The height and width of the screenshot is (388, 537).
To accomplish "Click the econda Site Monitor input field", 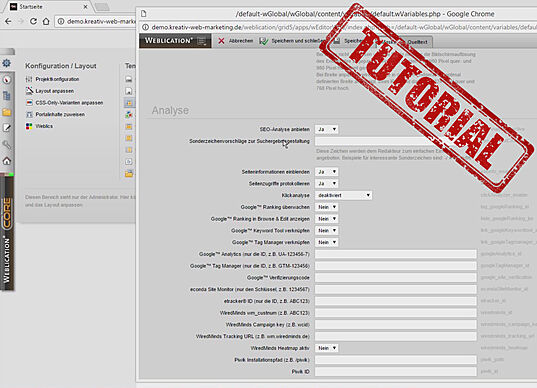I will 396,289.
